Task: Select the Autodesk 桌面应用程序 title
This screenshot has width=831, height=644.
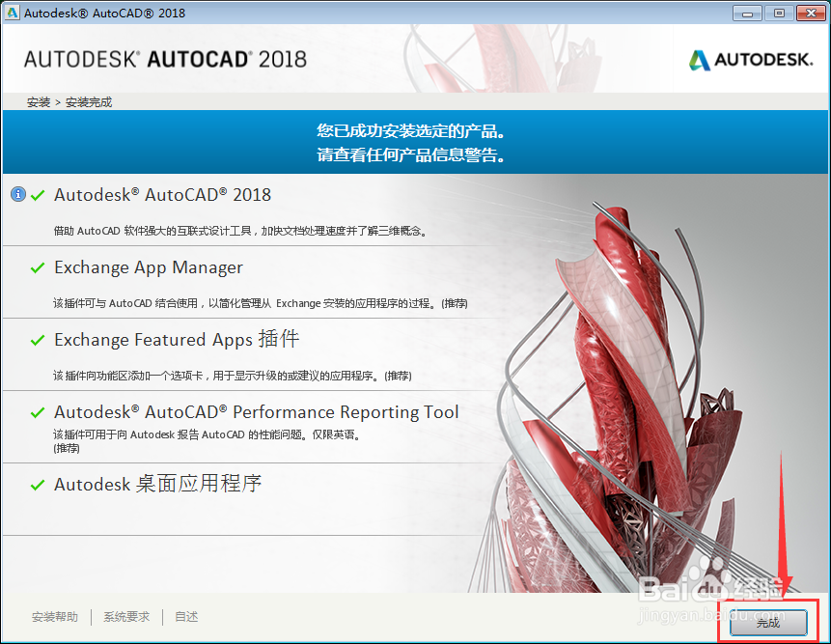Action: [x=157, y=484]
